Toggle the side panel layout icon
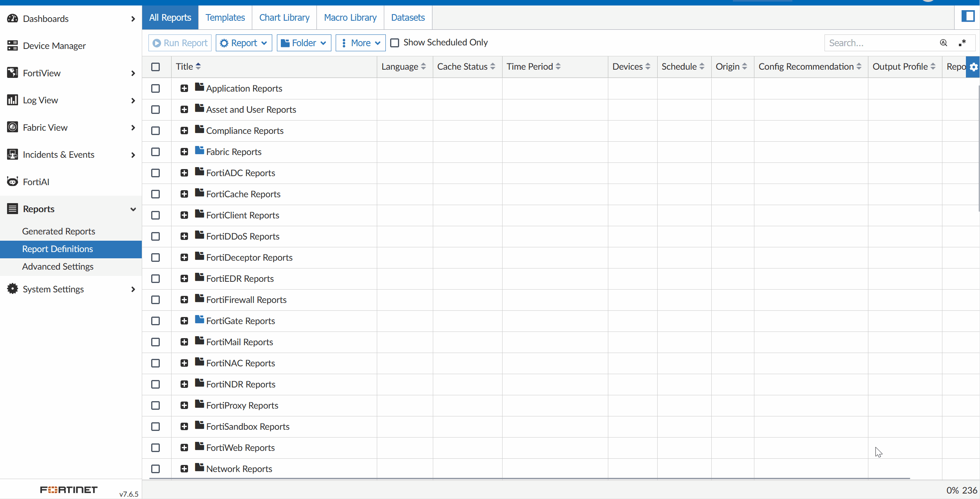 click(968, 16)
